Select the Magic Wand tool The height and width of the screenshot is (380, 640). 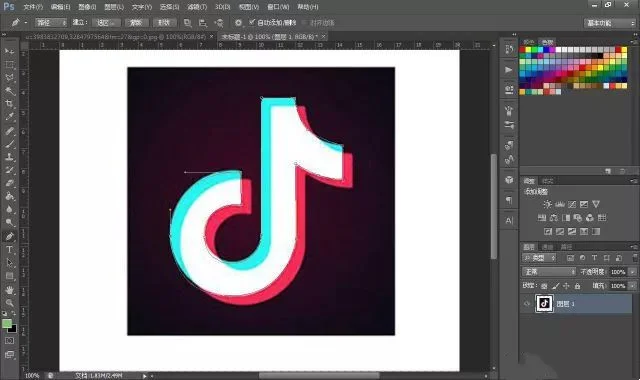(x=9, y=91)
